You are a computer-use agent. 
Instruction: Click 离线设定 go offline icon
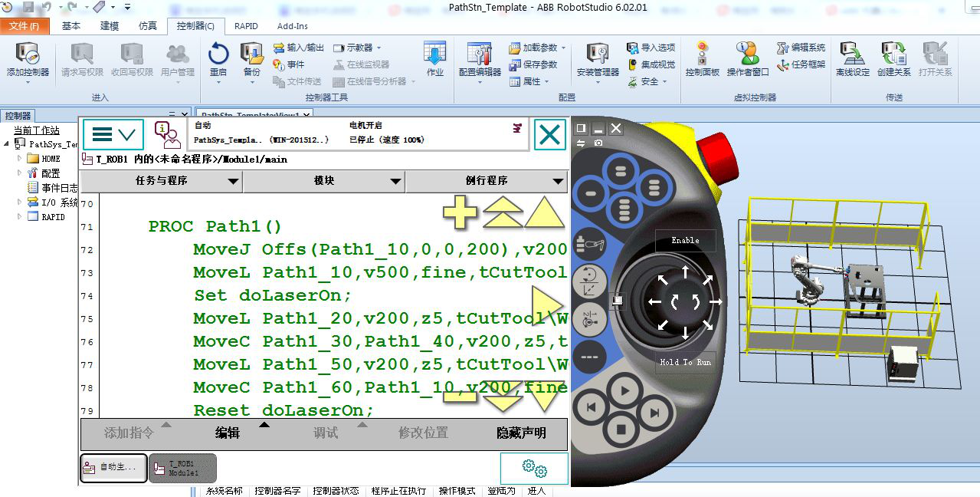click(x=852, y=54)
